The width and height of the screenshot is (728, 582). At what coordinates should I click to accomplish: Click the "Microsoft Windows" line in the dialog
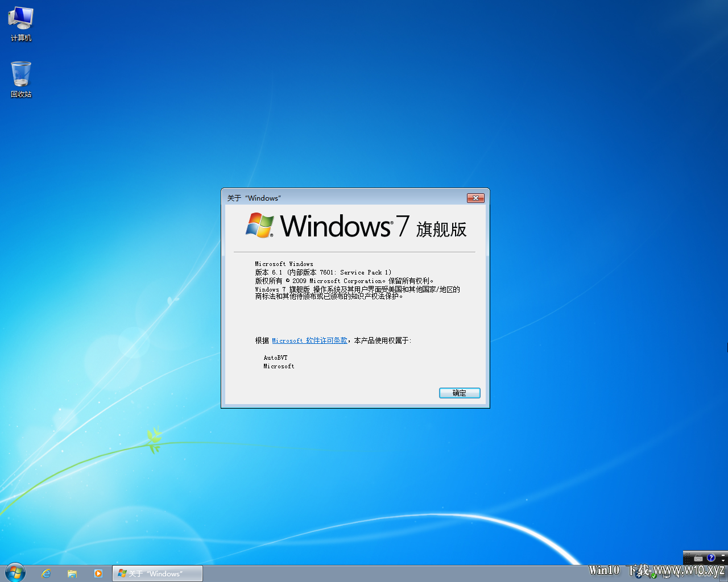click(x=284, y=264)
